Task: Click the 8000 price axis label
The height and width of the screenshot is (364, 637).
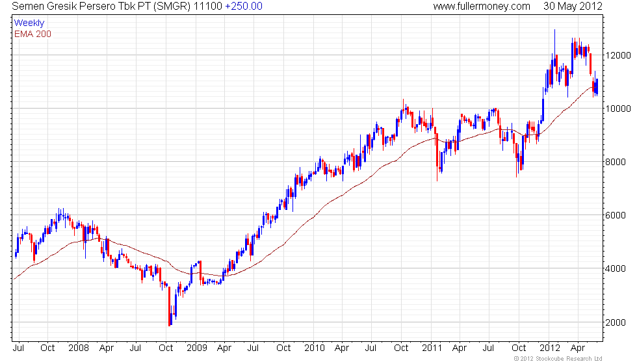Action: 616,162
